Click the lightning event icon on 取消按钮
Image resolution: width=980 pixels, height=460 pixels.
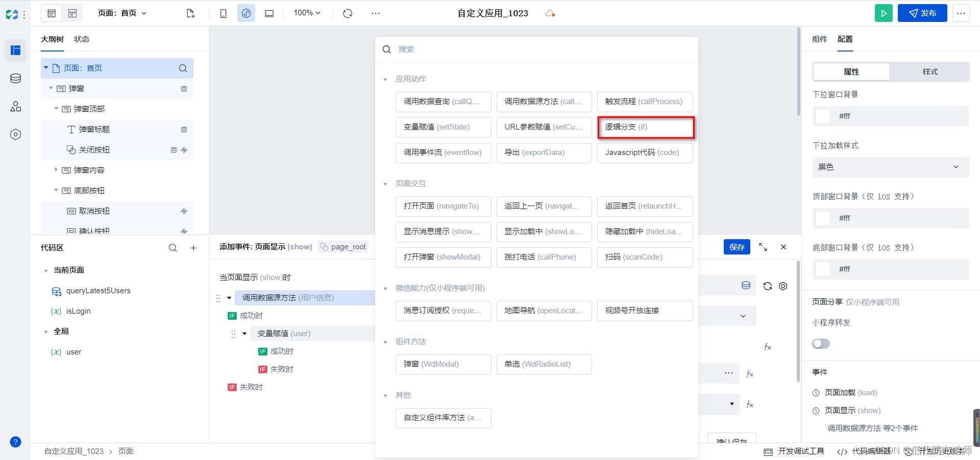point(184,211)
